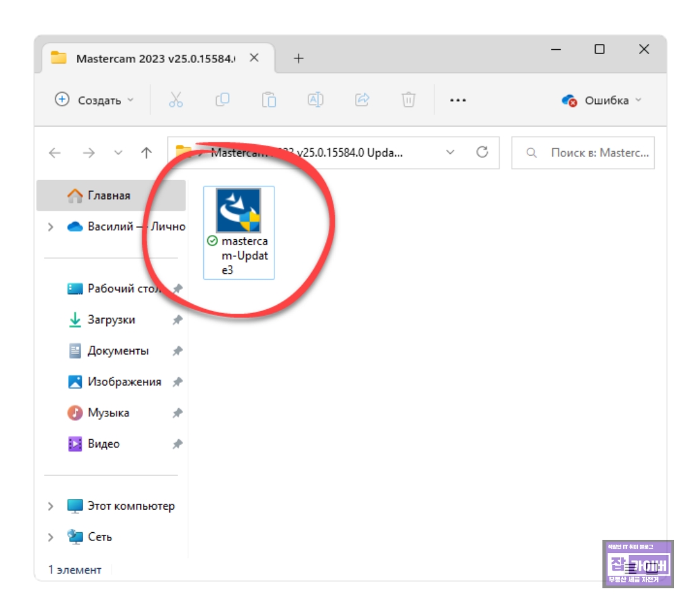
Task: Click the search field Поиск в: Masterc...
Action: click(x=582, y=153)
